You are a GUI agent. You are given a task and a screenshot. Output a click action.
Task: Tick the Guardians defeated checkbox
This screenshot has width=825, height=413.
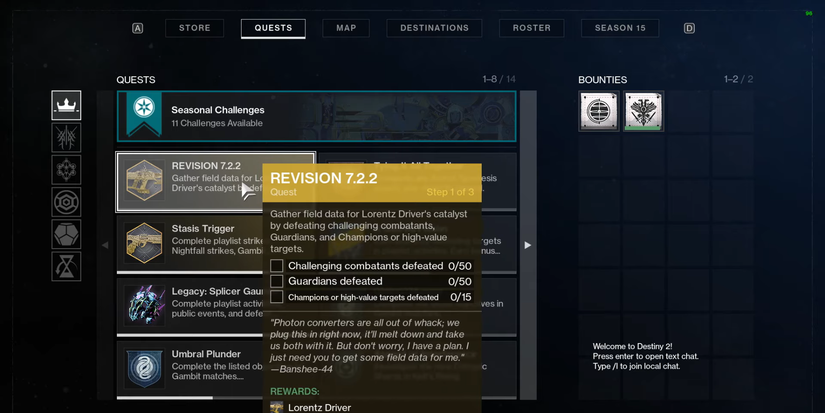point(277,281)
